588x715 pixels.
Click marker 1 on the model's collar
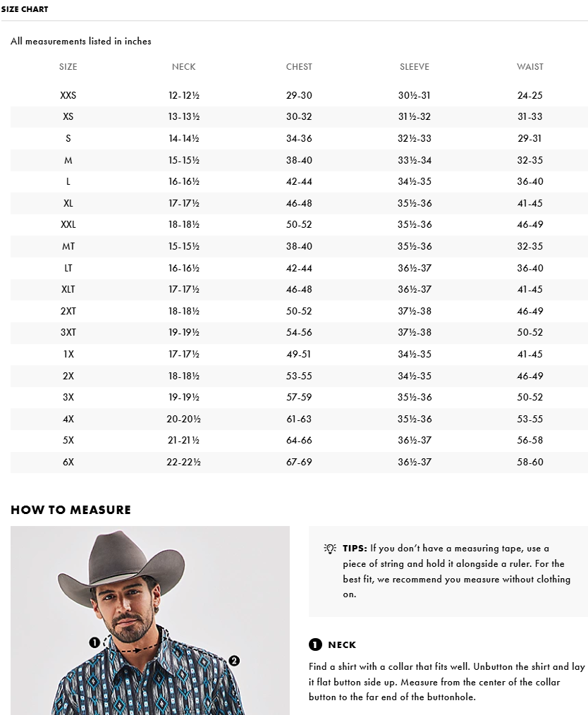pyautogui.click(x=94, y=642)
